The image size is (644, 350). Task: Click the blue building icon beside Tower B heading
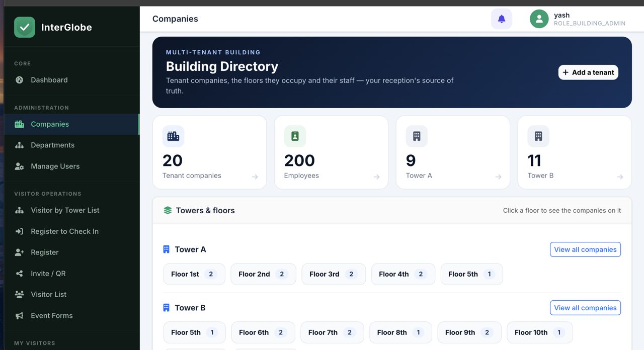[x=167, y=308]
